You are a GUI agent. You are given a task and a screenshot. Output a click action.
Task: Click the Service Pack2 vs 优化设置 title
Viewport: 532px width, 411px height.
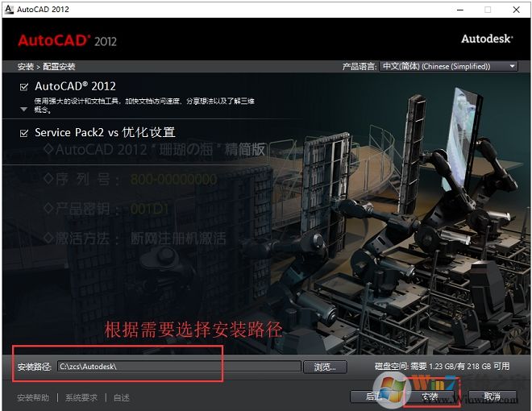pyautogui.click(x=105, y=132)
